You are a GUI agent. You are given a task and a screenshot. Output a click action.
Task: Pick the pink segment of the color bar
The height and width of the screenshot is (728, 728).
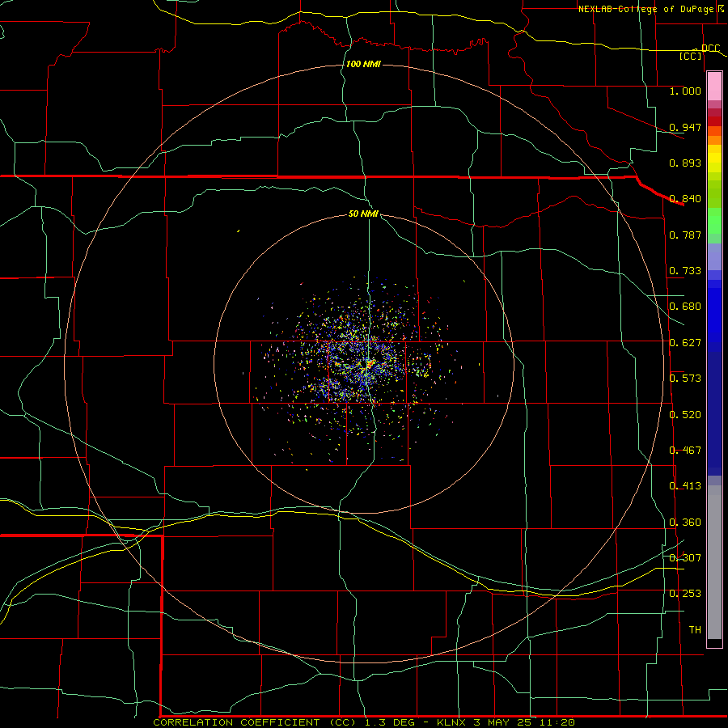[714, 87]
